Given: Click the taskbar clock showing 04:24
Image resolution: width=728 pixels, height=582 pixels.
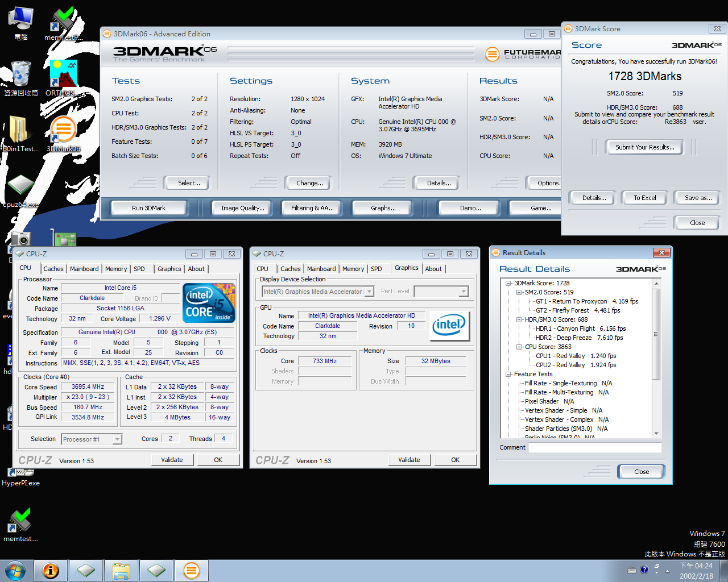Looking at the screenshot, I should pyautogui.click(x=696, y=571).
